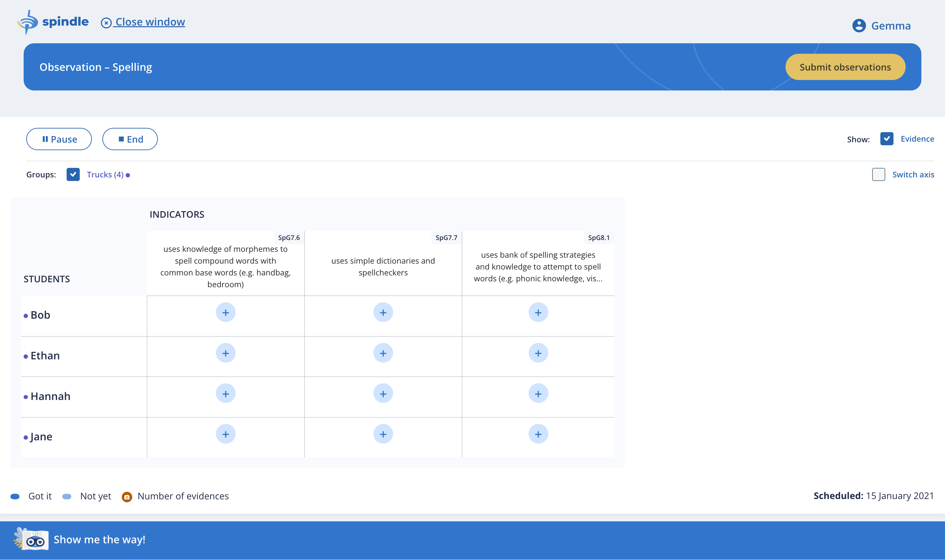Select the SpG7.7 indicator code label
This screenshot has height=560, width=945.
coord(446,238)
